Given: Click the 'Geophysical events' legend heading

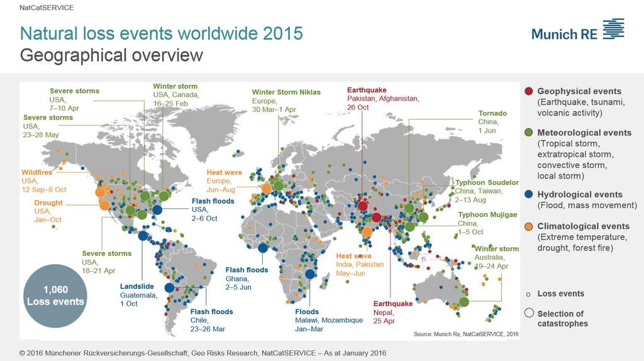Looking at the screenshot, I should [x=579, y=91].
